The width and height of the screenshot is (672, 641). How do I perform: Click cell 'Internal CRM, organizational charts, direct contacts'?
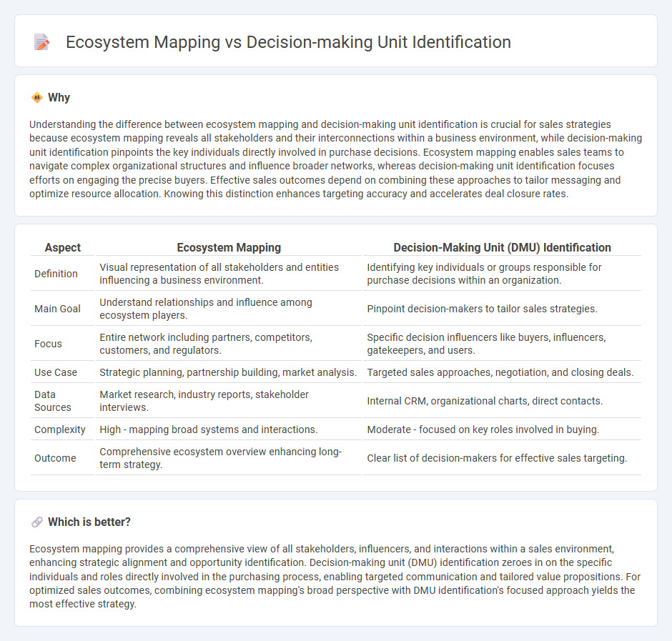point(503,401)
